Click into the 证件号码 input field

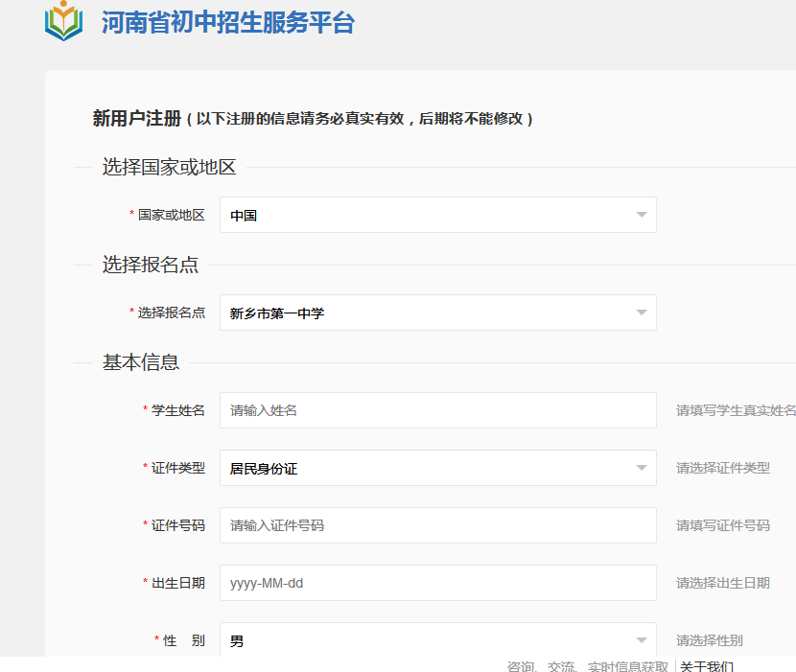tap(437, 525)
